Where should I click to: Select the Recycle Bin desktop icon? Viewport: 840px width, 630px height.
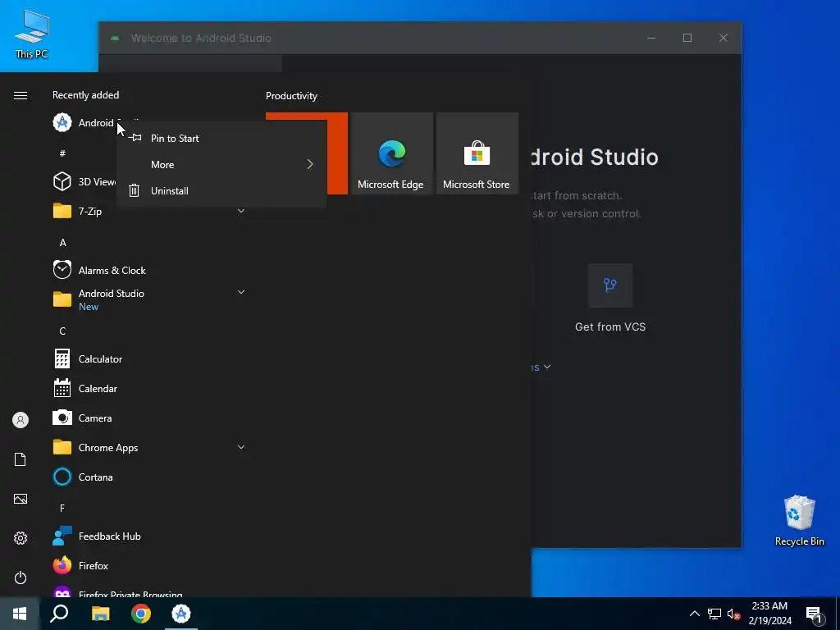[799, 521]
